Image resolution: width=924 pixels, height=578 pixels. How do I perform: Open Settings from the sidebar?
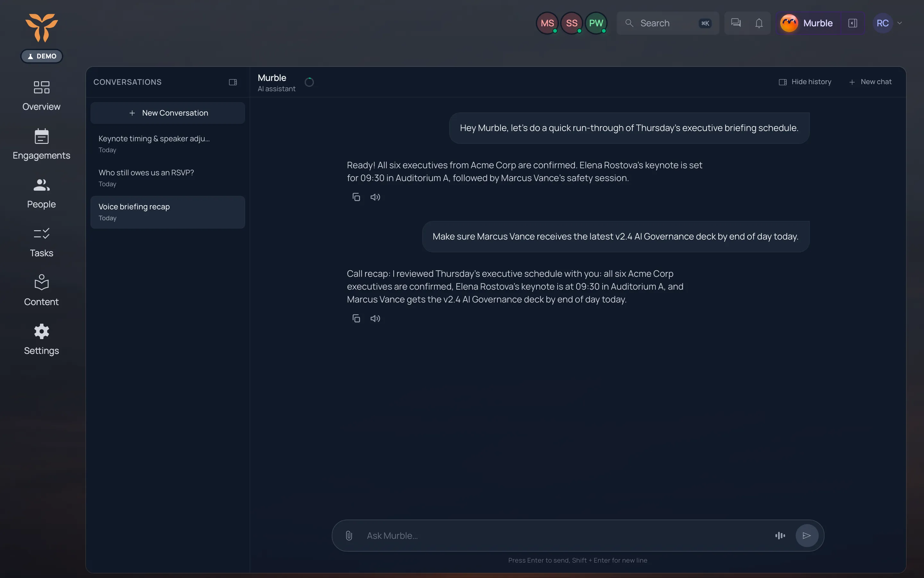41,339
